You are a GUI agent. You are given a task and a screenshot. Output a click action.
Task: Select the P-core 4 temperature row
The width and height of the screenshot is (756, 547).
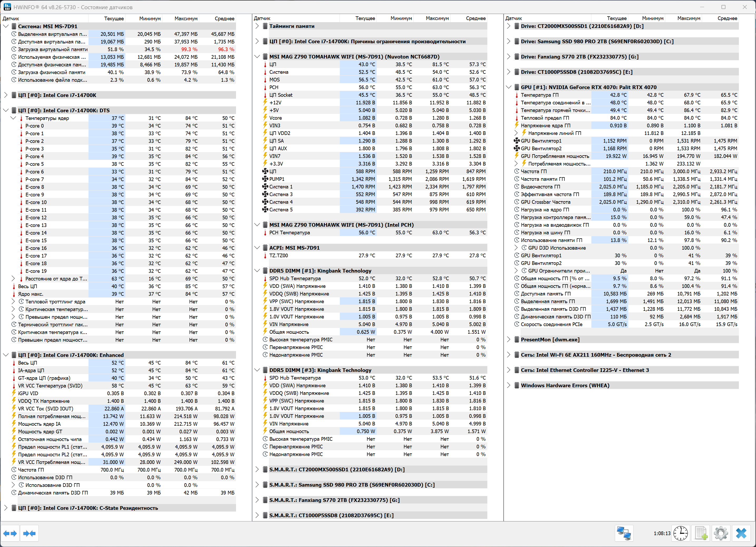(x=35, y=156)
